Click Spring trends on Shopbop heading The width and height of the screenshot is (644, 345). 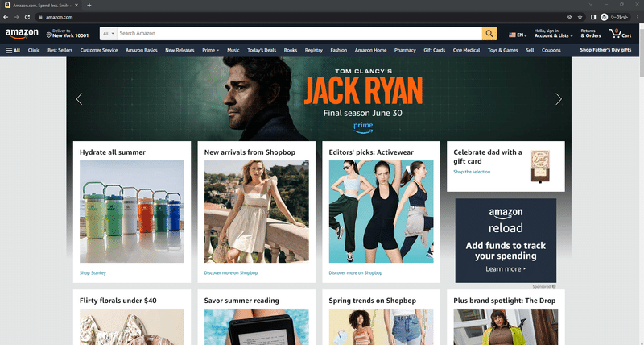[373, 301]
